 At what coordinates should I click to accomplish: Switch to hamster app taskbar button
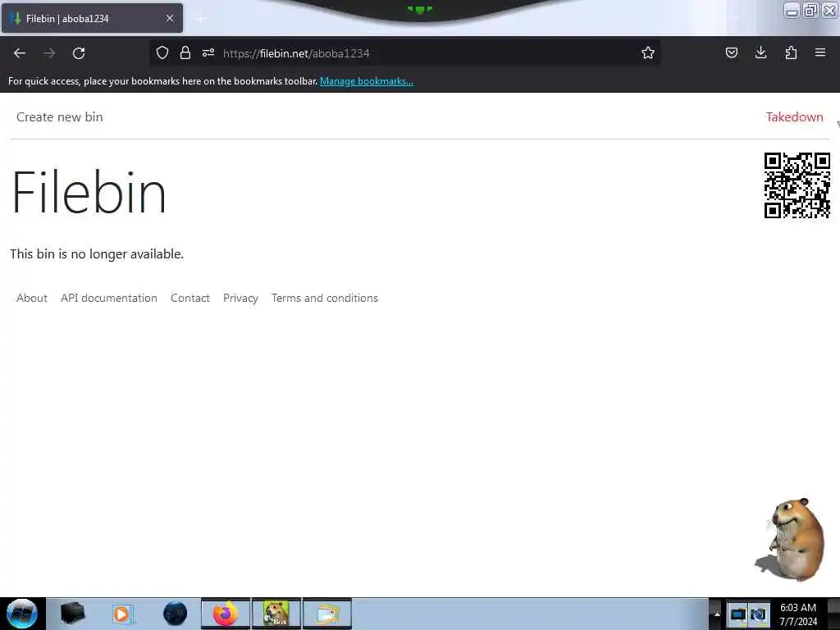pos(276,614)
